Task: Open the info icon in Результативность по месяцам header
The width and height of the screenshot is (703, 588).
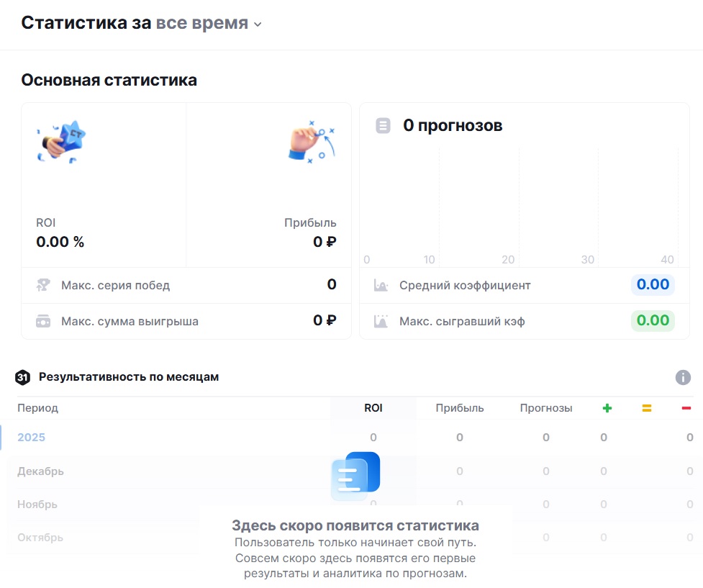Action: point(682,377)
